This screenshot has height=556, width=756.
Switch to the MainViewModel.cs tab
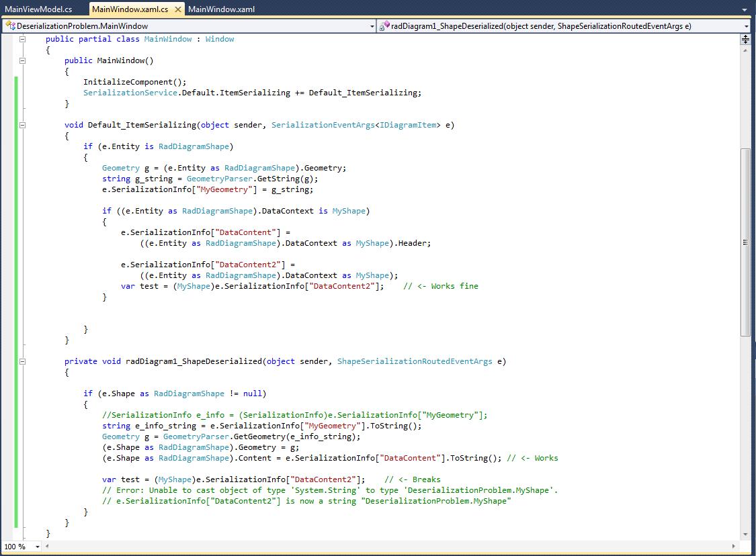click(38, 9)
